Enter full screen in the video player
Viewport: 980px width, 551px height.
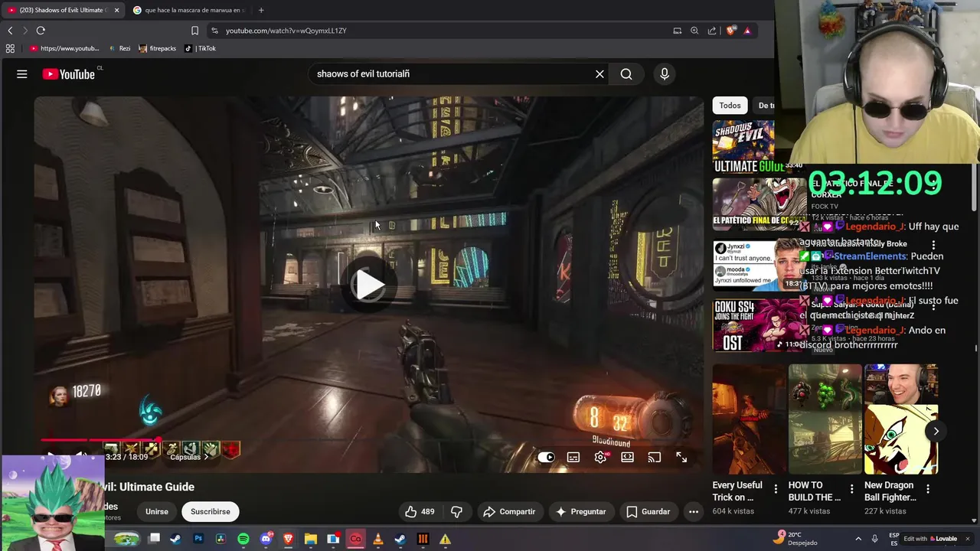click(681, 457)
